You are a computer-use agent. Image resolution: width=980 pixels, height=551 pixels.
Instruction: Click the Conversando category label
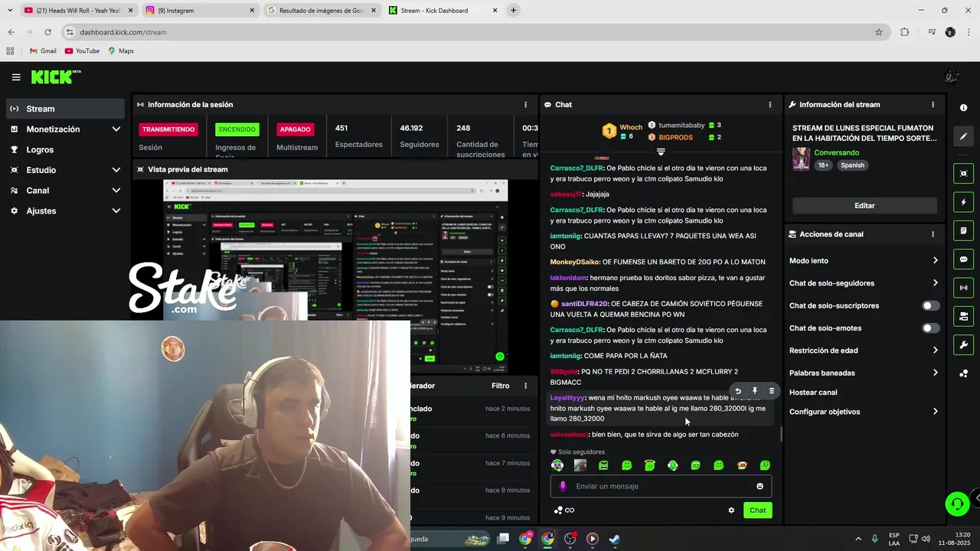tap(836, 153)
